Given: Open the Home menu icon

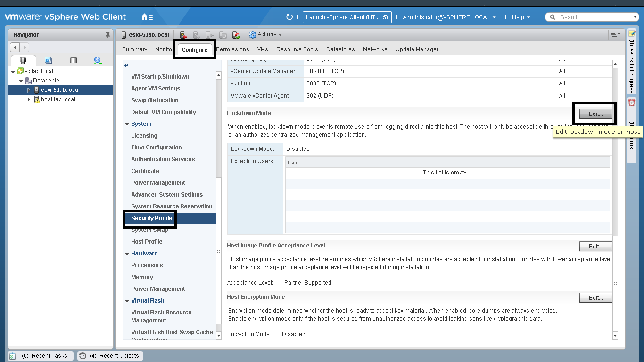Looking at the screenshot, I should point(147,17).
